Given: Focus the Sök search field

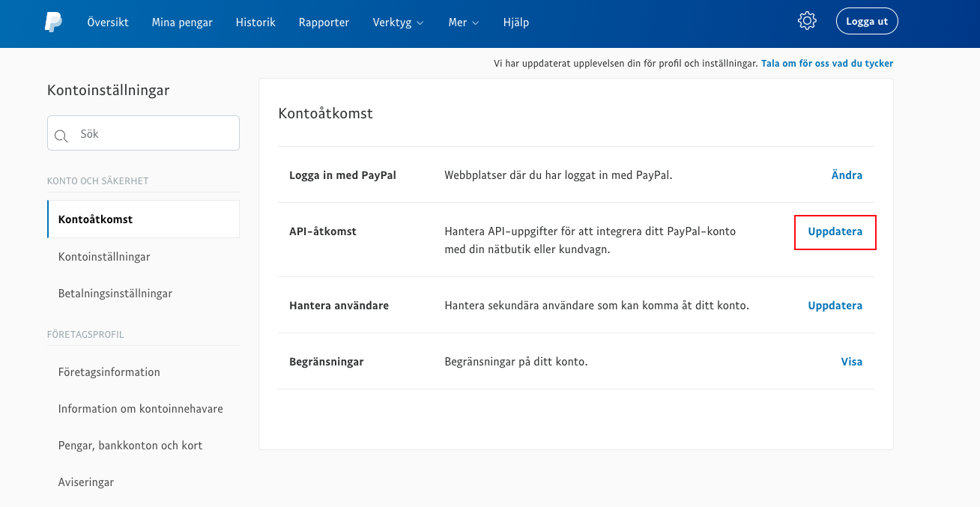Looking at the screenshot, I should [x=143, y=133].
